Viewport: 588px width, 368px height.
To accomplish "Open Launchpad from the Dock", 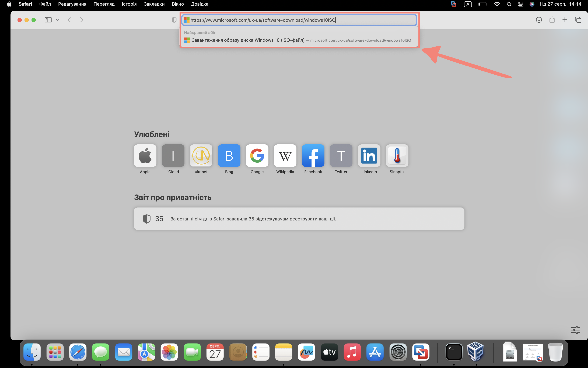I will click(55, 352).
